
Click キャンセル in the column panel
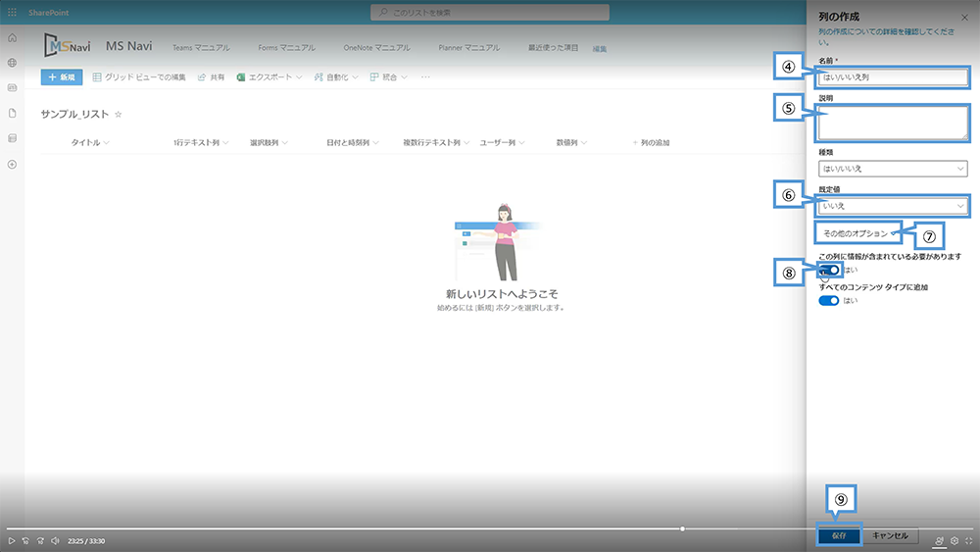pos(890,535)
